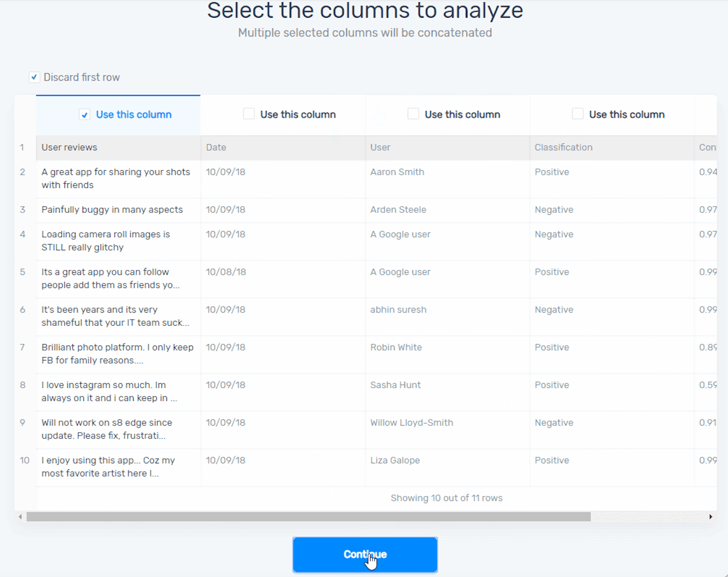Enable Use this column for User
This screenshot has width=728, height=577.
pyautogui.click(x=413, y=114)
